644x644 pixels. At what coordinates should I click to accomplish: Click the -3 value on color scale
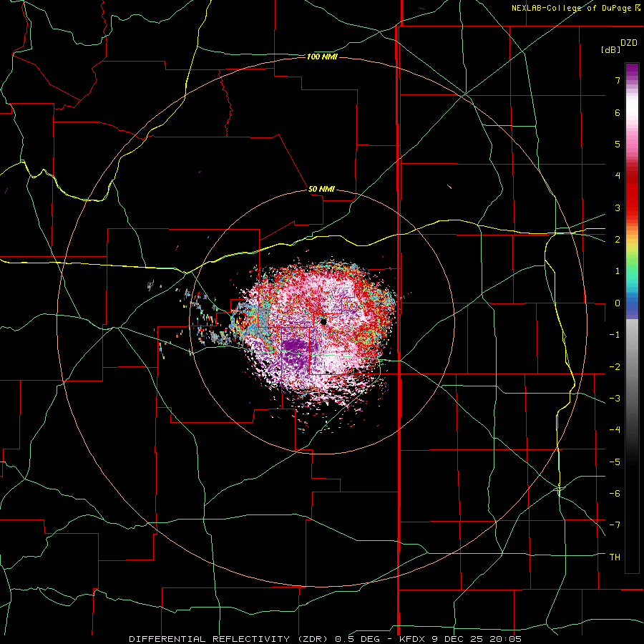(x=615, y=398)
